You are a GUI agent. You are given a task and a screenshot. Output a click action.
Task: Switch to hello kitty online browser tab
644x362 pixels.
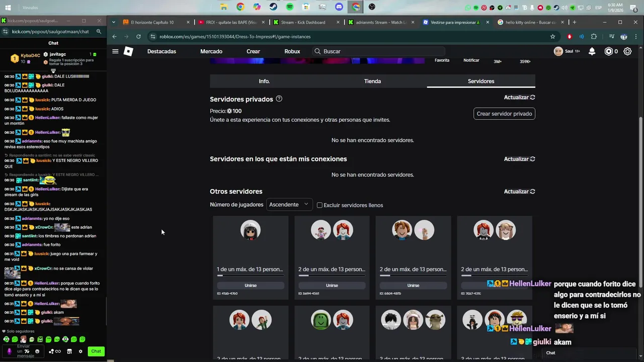[x=530, y=22]
